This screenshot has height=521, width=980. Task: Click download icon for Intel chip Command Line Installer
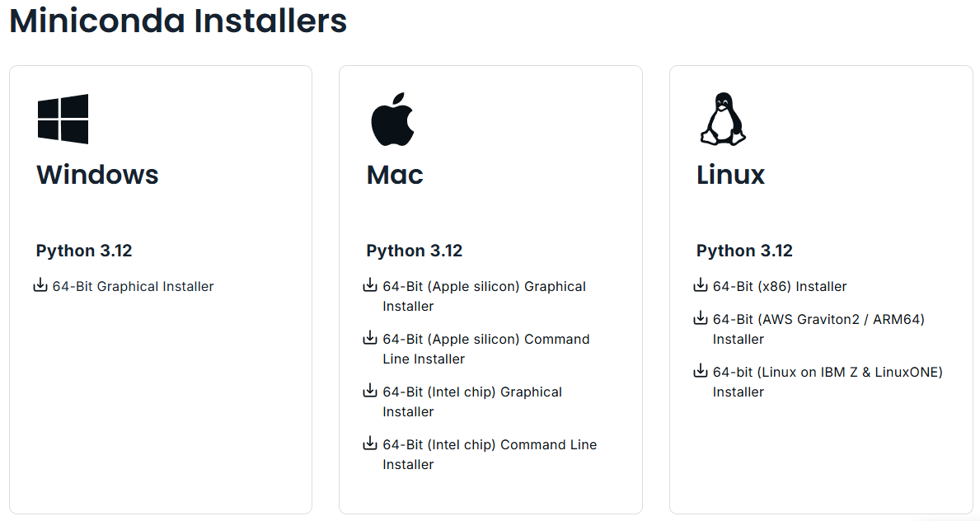tap(370, 444)
